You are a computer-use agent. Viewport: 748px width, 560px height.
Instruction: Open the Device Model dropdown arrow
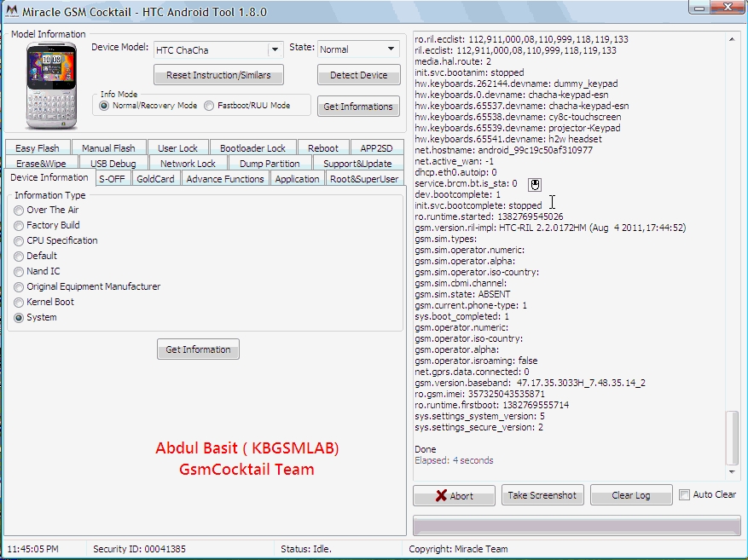point(275,50)
